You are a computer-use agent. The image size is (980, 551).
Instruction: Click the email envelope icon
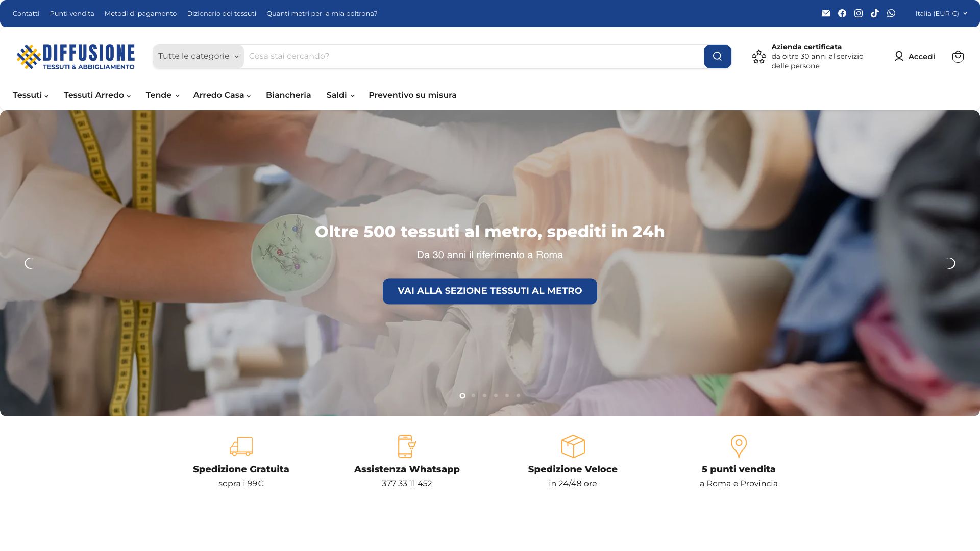(826, 13)
